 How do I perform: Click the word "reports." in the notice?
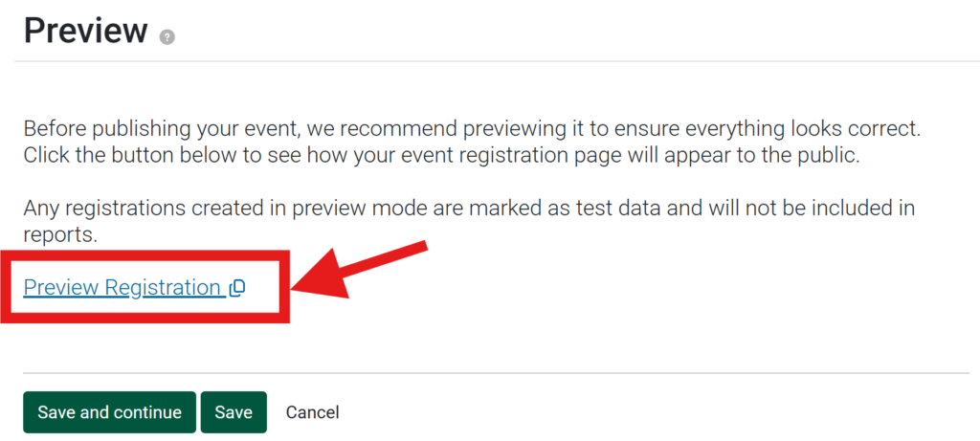click(59, 233)
